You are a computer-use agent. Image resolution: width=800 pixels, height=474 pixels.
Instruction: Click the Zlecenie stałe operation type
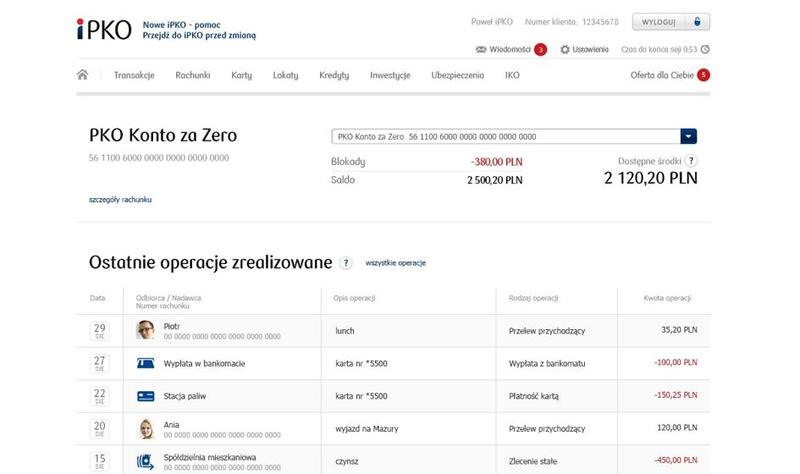coord(533,461)
